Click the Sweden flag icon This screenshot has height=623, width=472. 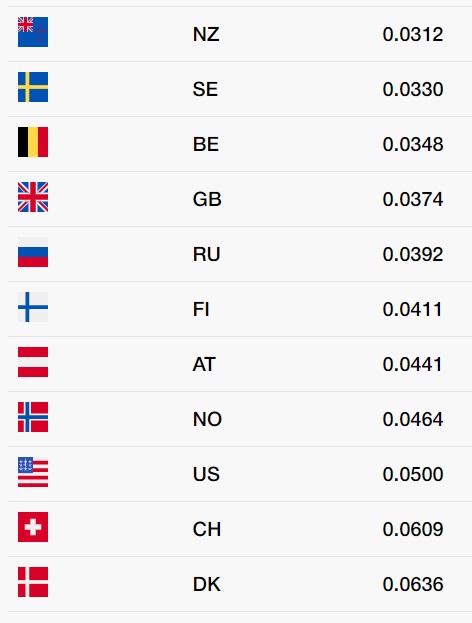[x=33, y=87]
